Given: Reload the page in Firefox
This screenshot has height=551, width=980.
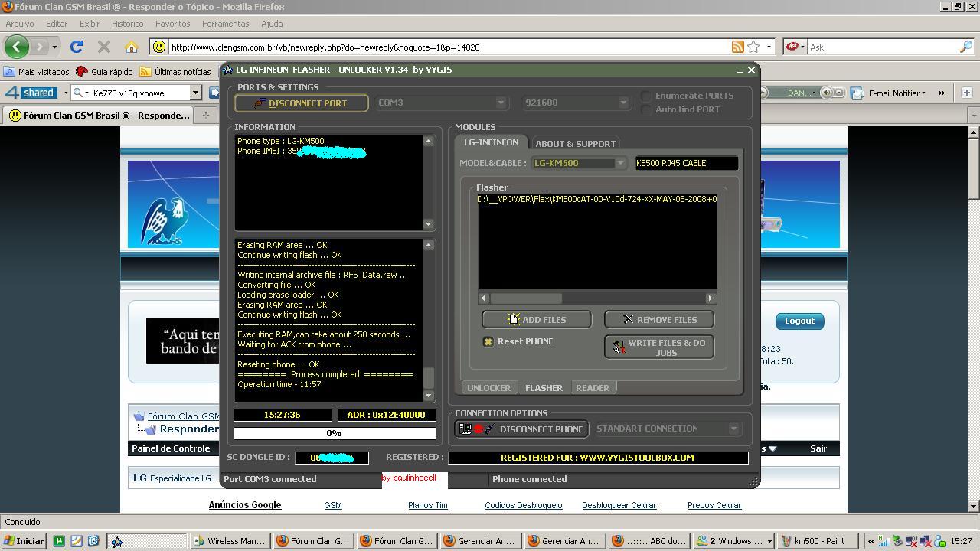Looking at the screenshot, I should (x=77, y=47).
